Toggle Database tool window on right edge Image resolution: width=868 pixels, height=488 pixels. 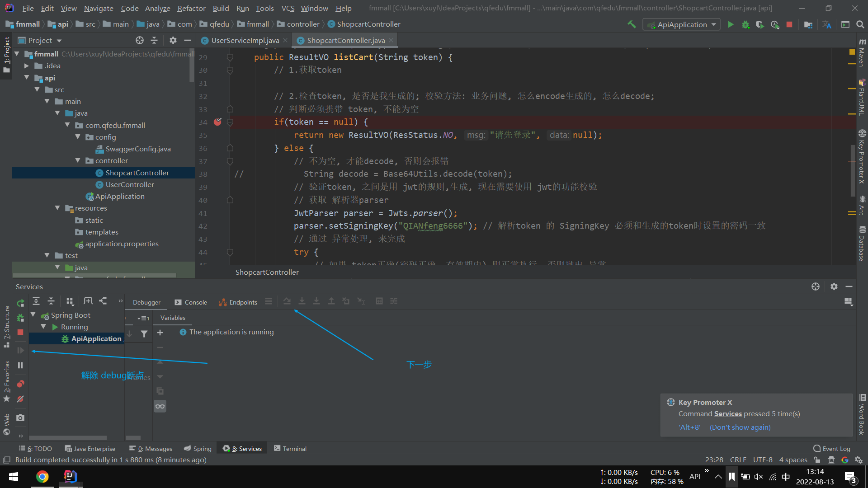tap(862, 244)
